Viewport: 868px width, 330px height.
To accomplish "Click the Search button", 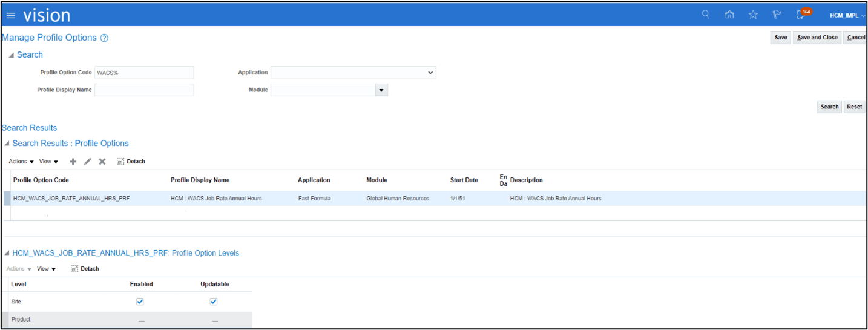I will coord(829,107).
